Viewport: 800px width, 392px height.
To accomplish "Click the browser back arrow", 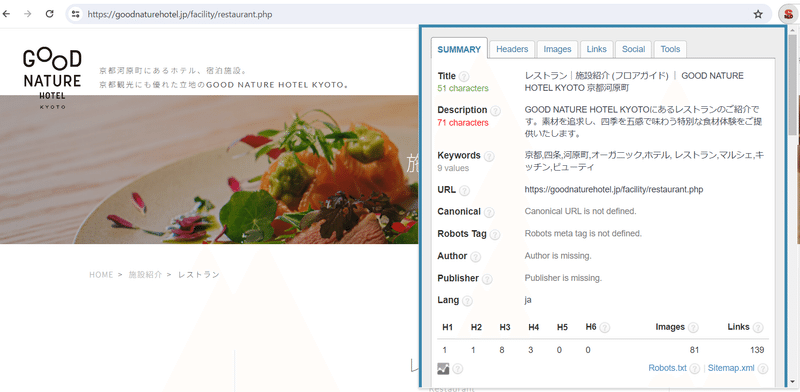I will point(6,14).
